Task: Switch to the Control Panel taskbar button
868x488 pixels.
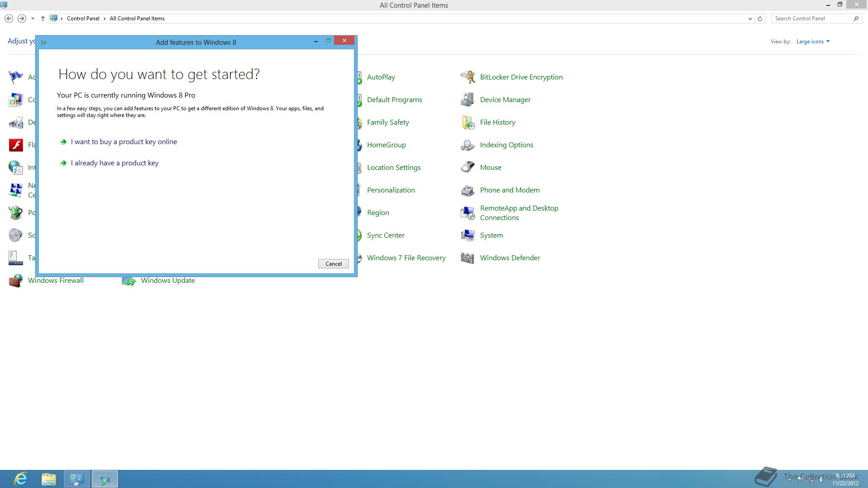Action: click(x=77, y=479)
